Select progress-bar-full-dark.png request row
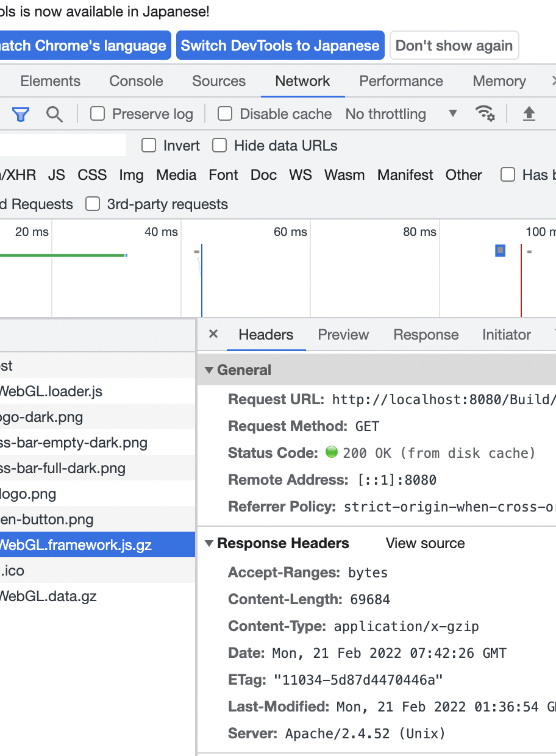 [98, 468]
